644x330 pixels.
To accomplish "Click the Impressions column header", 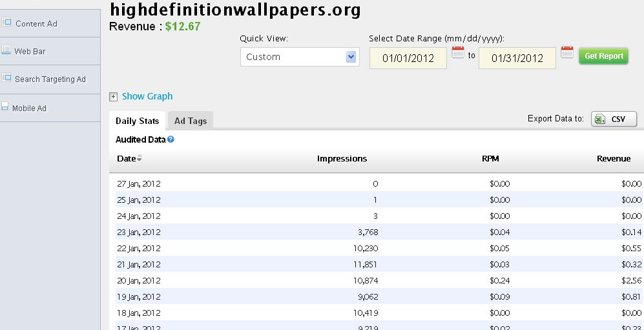I will tap(342, 159).
